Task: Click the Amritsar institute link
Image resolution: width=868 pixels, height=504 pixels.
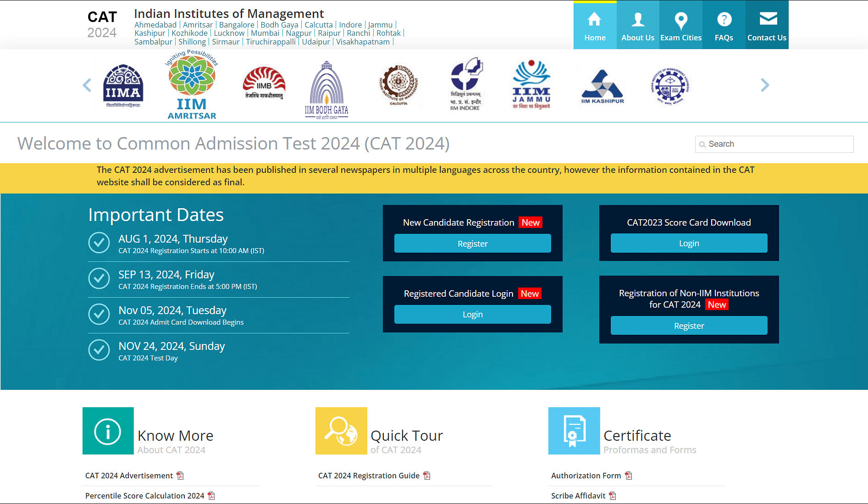Action: (x=198, y=25)
